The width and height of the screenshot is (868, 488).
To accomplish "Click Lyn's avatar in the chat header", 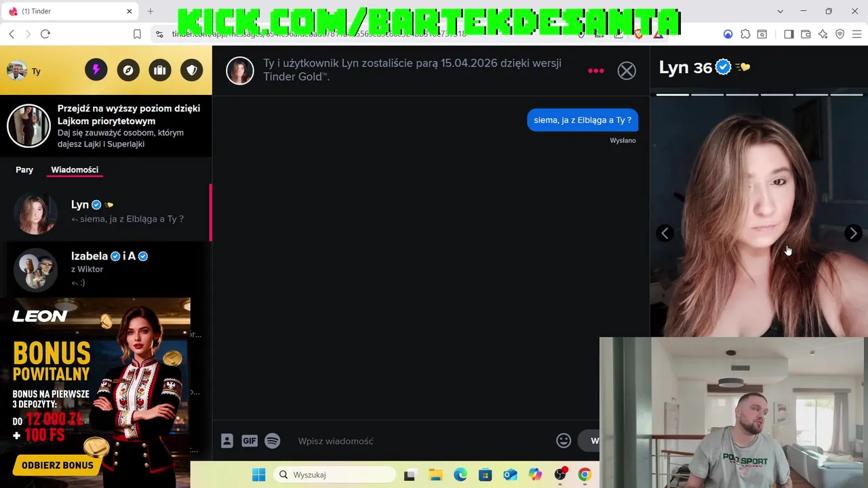I will pyautogui.click(x=240, y=70).
